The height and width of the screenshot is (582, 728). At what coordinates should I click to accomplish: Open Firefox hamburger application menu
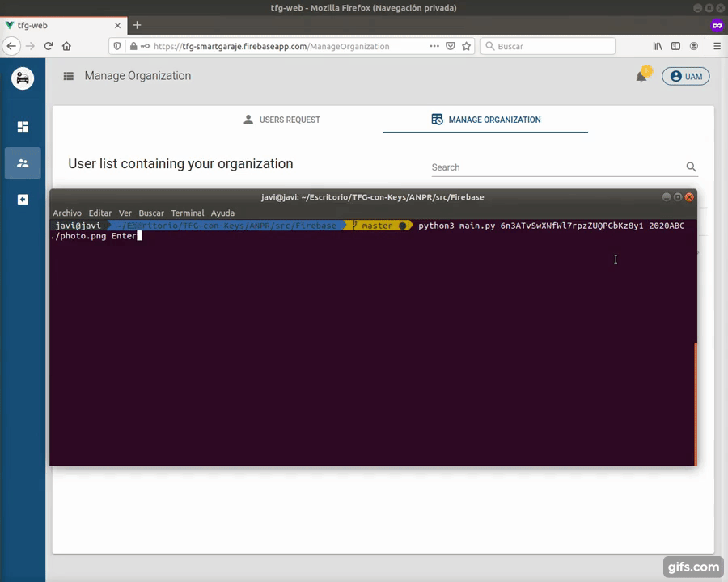pos(717,47)
